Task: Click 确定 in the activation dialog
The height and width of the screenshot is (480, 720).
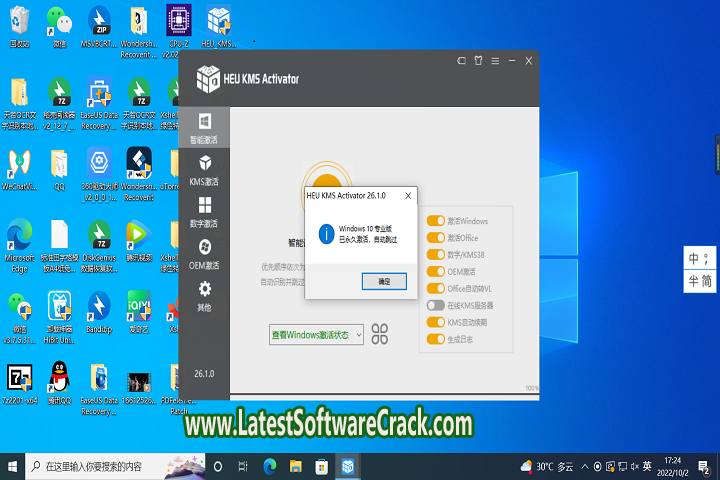Action: [384, 282]
